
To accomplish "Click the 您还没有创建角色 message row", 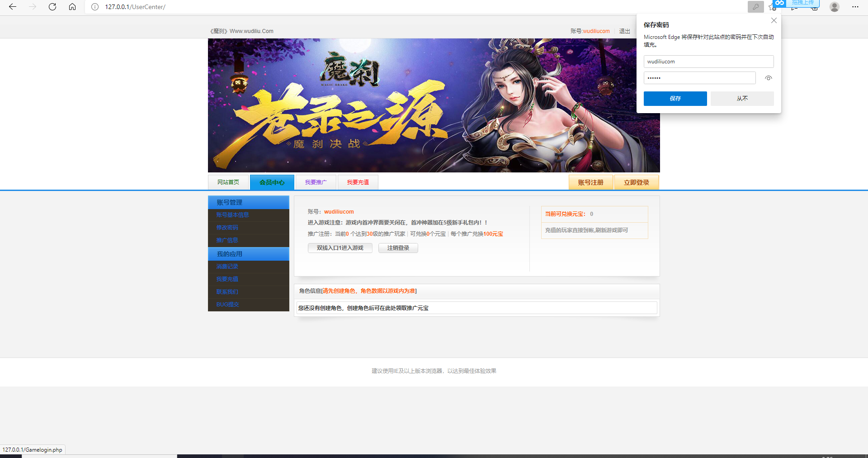I will tap(477, 308).
